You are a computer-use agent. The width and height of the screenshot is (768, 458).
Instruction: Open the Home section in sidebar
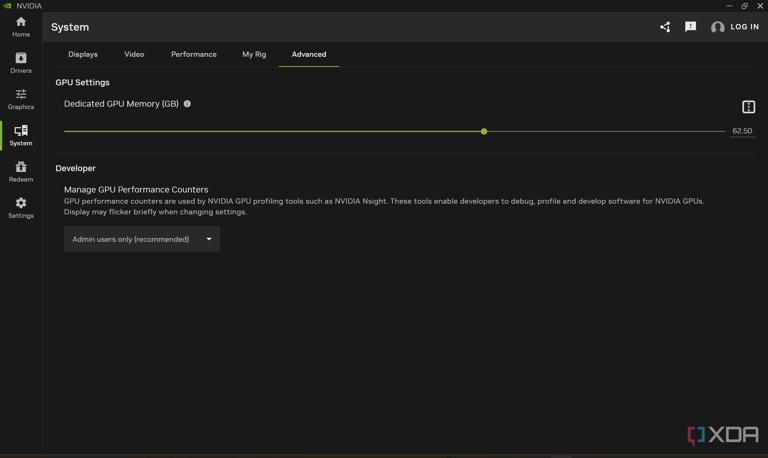pyautogui.click(x=21, y=27)
